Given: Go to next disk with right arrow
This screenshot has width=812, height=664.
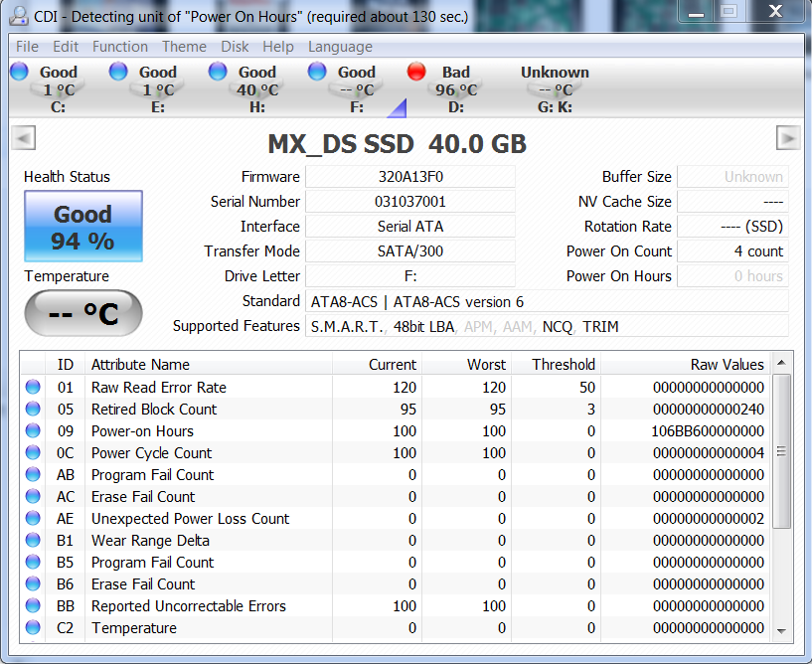Looking at the screenshot, I should [787, 139].
